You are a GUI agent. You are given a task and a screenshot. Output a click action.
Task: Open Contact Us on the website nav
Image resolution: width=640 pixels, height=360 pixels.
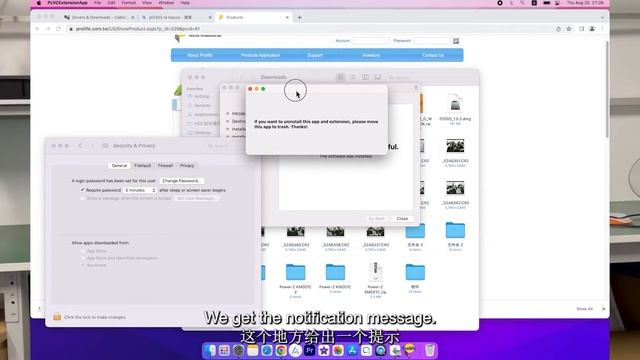[x=433, y=55]
